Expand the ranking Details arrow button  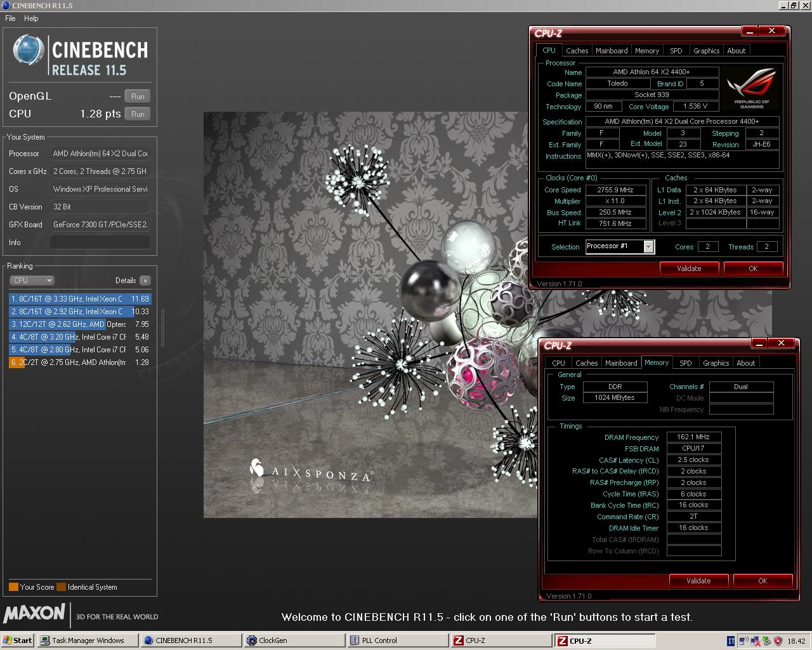145,280
